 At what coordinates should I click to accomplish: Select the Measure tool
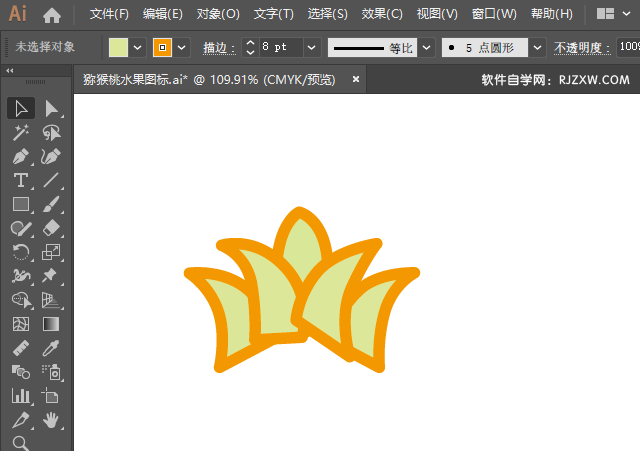coord(21,348)
